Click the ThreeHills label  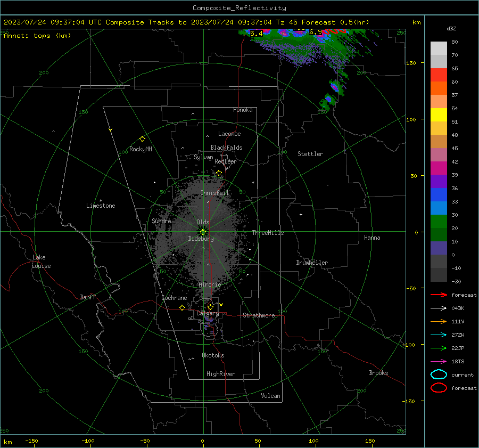268,233
